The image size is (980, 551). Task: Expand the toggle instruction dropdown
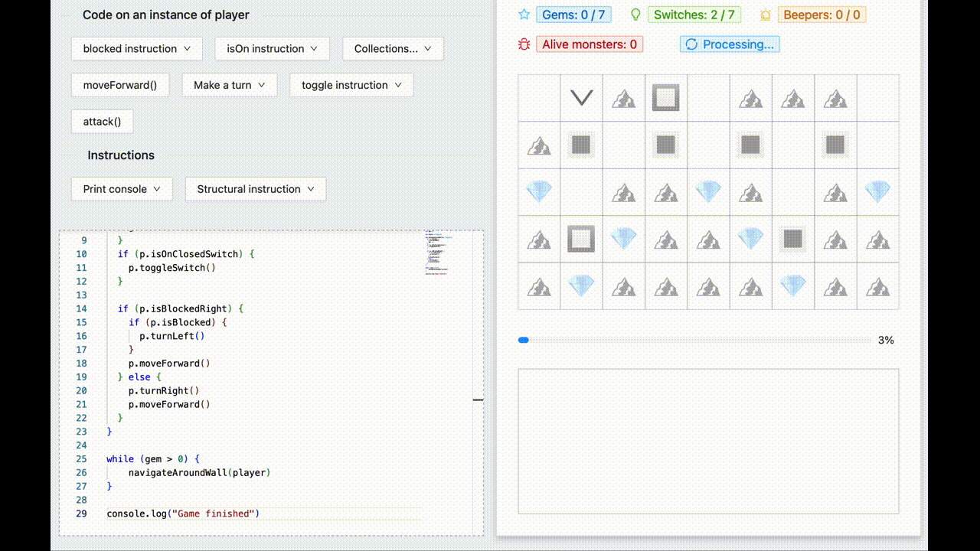pos(351,85)
